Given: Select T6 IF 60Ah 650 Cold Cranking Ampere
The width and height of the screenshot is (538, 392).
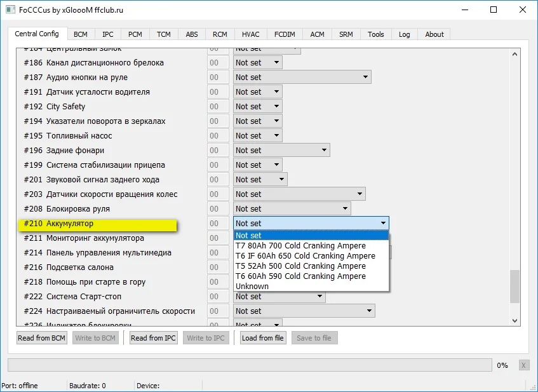Looking at the screenshot, I should pyautogui.click(x=305, y=256).
